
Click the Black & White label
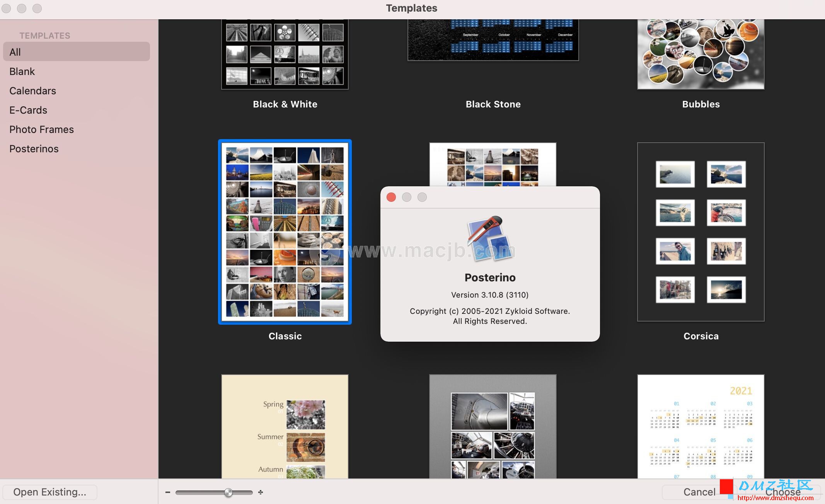(285, 104)
